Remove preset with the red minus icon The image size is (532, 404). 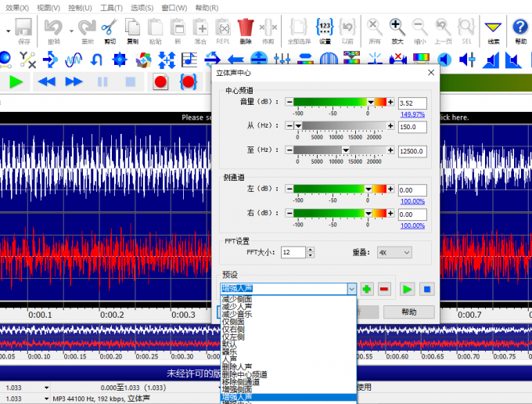click(x=384, y=289)
